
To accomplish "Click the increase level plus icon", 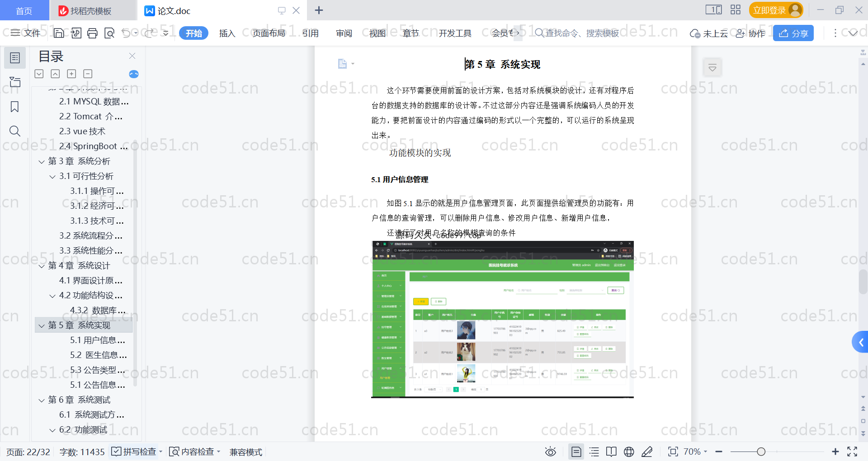I will (71, 74).
